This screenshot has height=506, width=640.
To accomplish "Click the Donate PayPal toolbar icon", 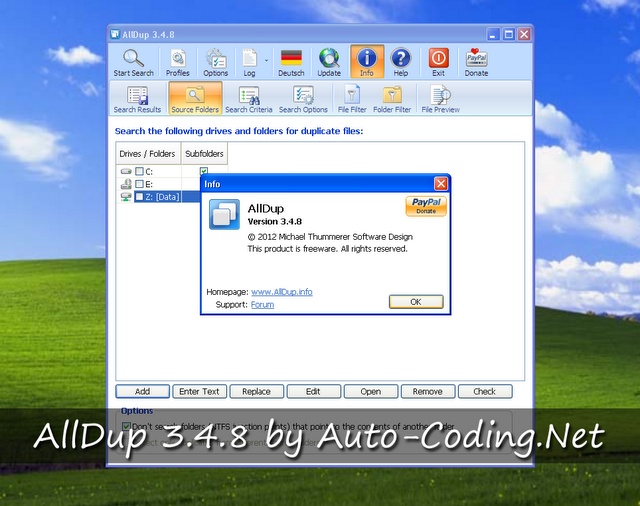I will [x=476, y=58].
